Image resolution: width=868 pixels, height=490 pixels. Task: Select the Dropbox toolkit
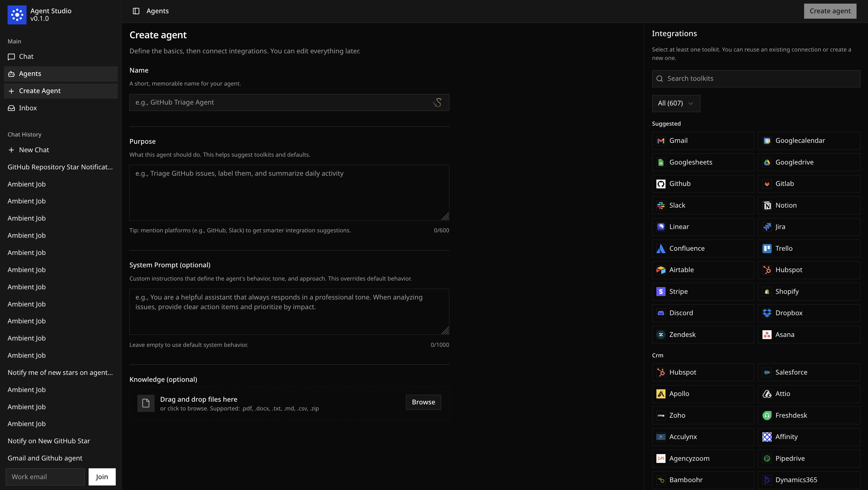pyautogui.click(x=809, y=313)
